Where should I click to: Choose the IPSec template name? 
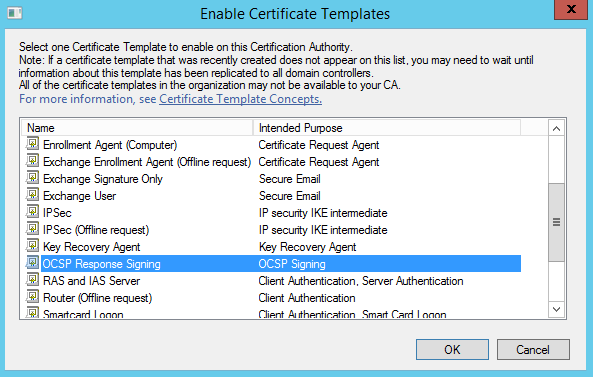[x=57, y=213]
